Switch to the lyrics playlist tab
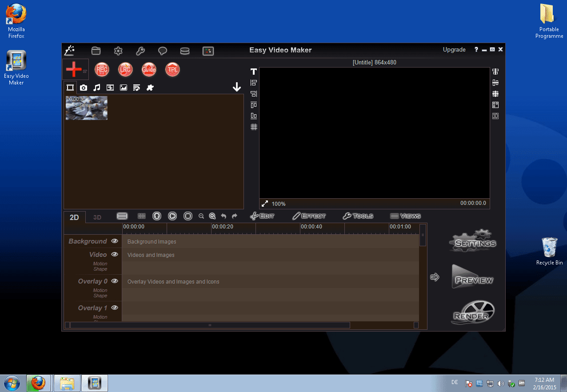The width and height of the screenshot is (567, 392). coord(137,88)
